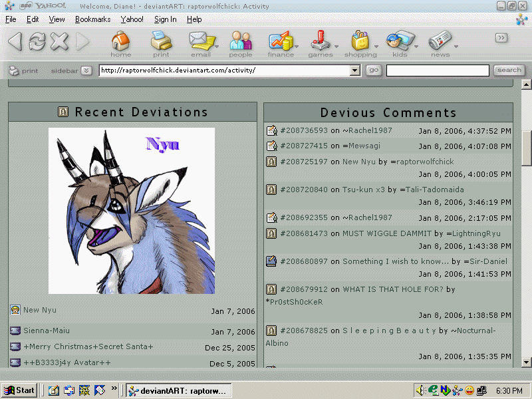Open the kids toolbar icon
The height and width of the screenshot is (399, 532).
tap(400, 44)
